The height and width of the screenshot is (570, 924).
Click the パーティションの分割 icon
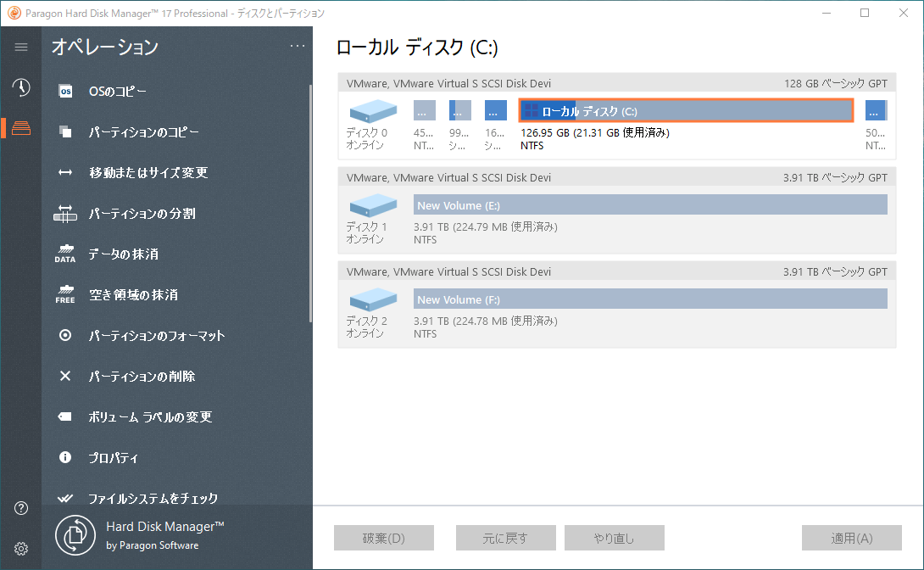click(x=65, y=214)
